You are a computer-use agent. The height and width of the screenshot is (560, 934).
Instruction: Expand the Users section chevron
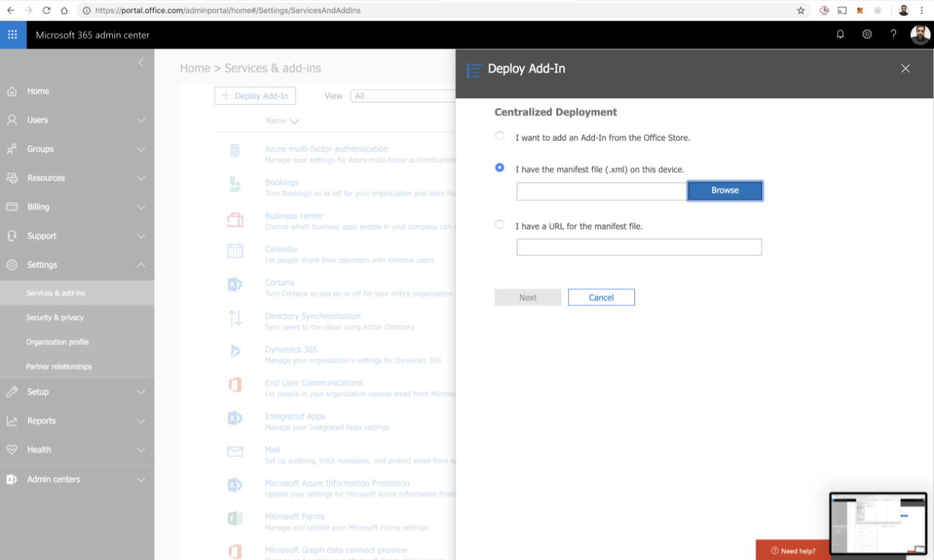141,121
